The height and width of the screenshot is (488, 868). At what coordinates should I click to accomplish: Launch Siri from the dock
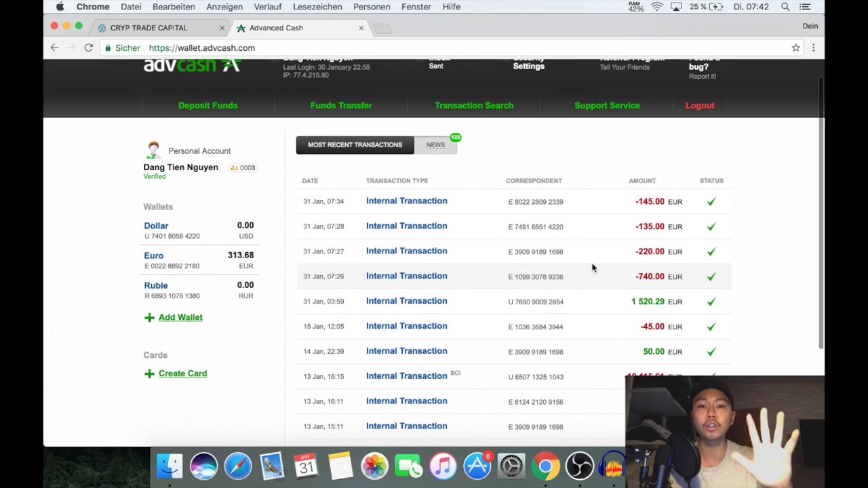point(203,466)
